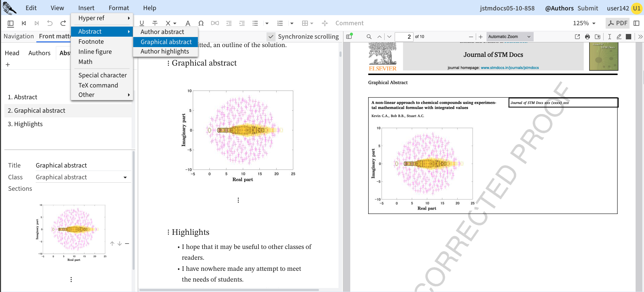
Task: Click the Submit button
Action: [x=587, y=8]
